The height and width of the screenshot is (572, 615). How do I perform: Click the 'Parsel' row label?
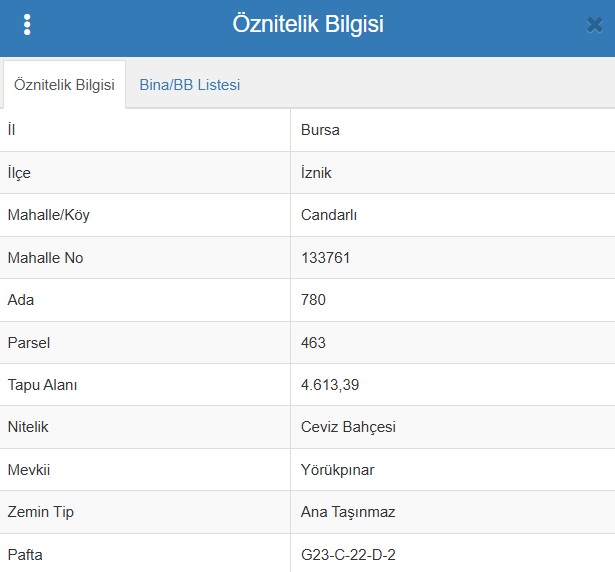pos(29,343)
